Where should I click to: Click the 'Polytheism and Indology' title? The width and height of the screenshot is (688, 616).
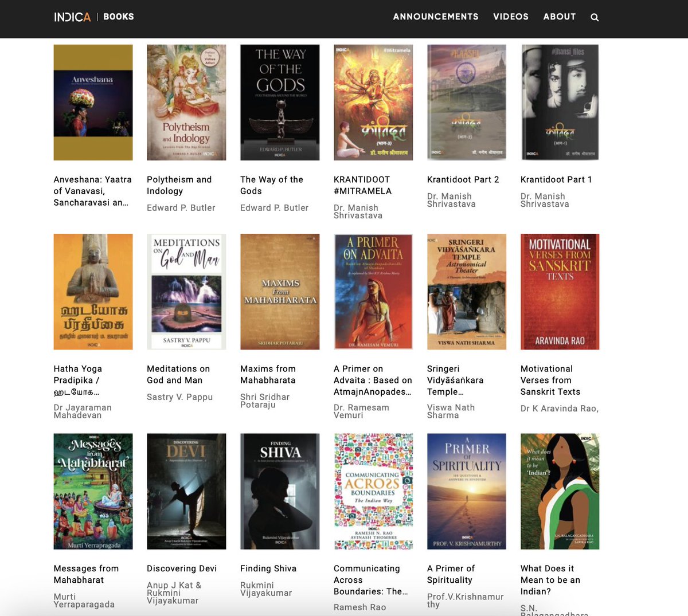click(x=179, y=185)
